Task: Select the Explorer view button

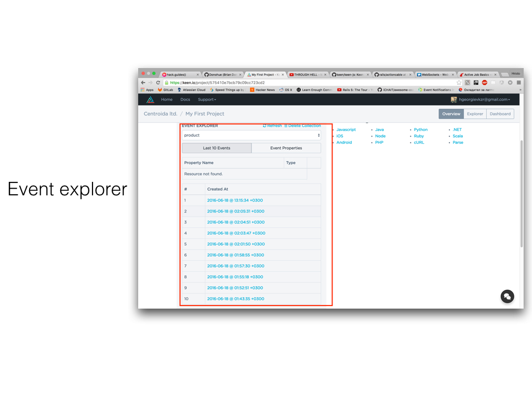Action: pyautogui.click(x=475, y=114)
